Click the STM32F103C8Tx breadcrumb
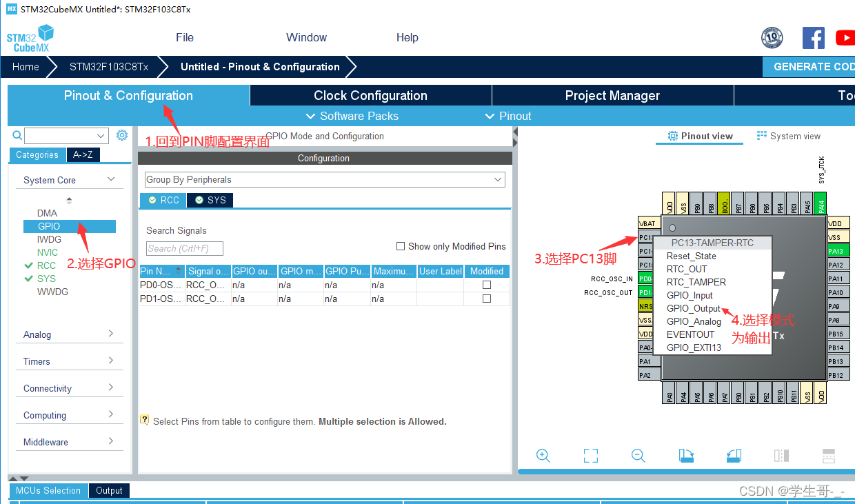Image resolution: width=855 pixels, height=504 pixels. [109, 67]
